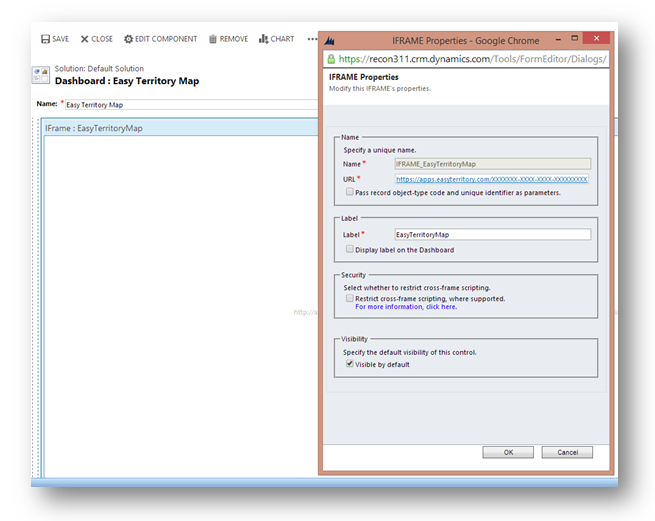Image resolution: width=655 pixels, height=521 pixels.
Task: Open Edit Component via the gear icon
Action: click(129, 39)
